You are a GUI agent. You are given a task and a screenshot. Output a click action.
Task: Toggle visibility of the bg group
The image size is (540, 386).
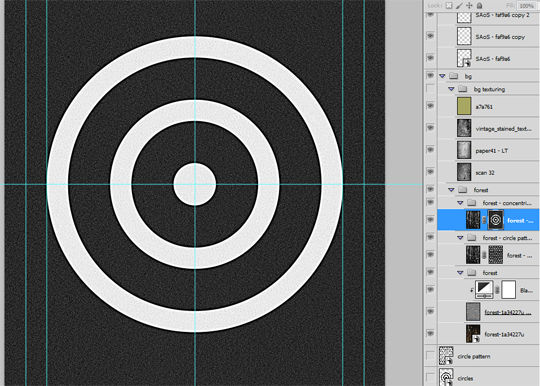click(430, 75)
